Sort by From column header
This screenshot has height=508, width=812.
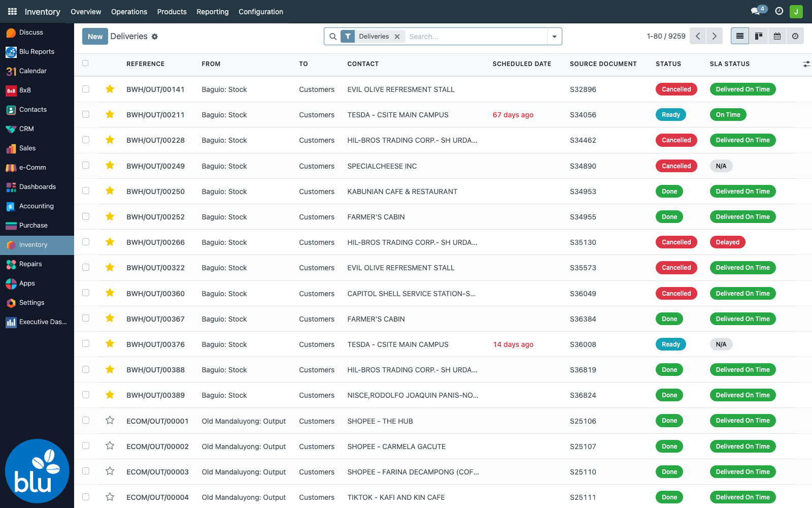pyautogui.click(x=211, y=64)
